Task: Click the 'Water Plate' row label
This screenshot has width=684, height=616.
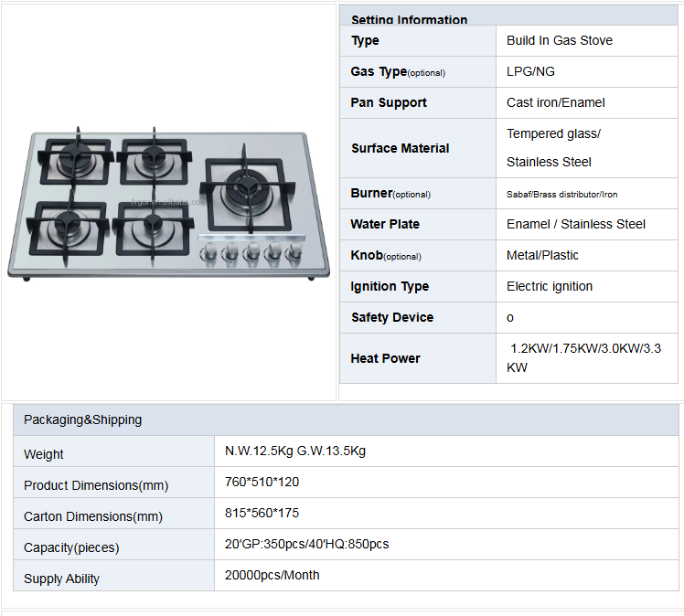Action: (x=386, y=224)
